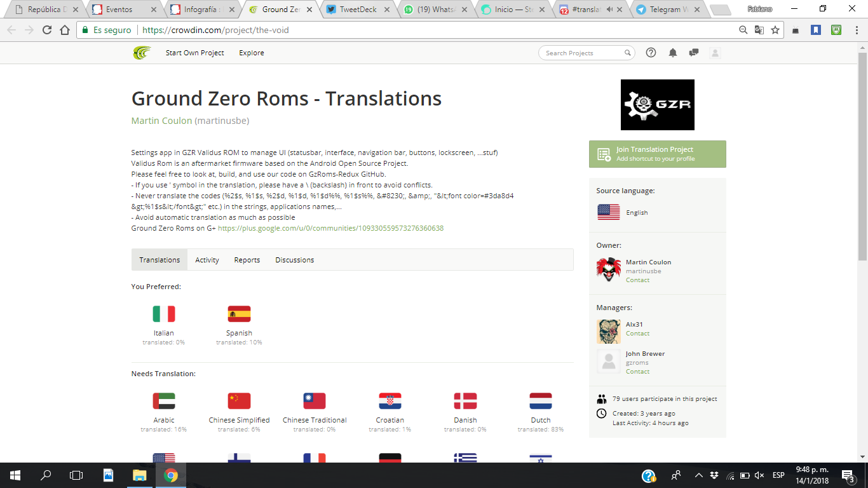The width and height of the screenshot is (868, 488).
Task: Open the user profile avatar menu
Action: coord(715,53)
